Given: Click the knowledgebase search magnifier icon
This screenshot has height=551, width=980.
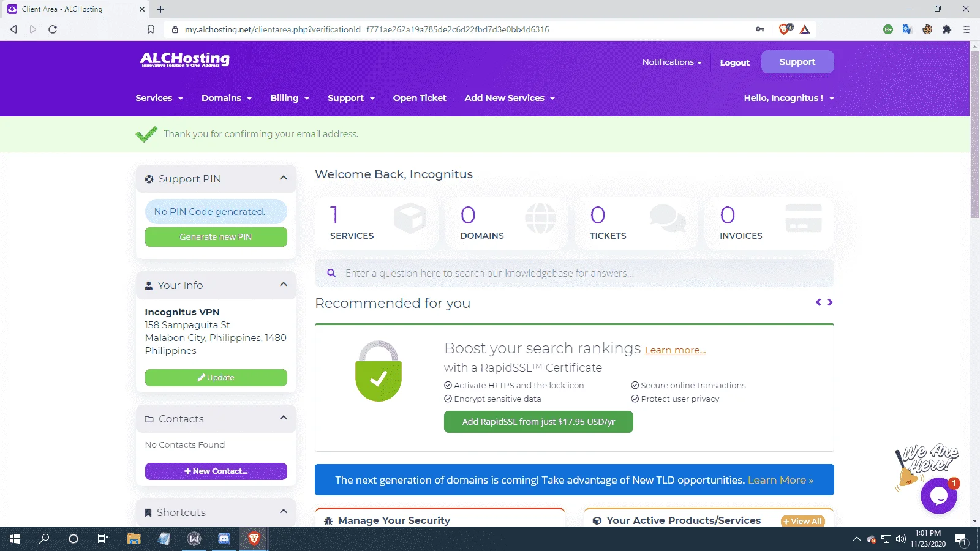Looking at the screenshot, I should coord(331,273).
